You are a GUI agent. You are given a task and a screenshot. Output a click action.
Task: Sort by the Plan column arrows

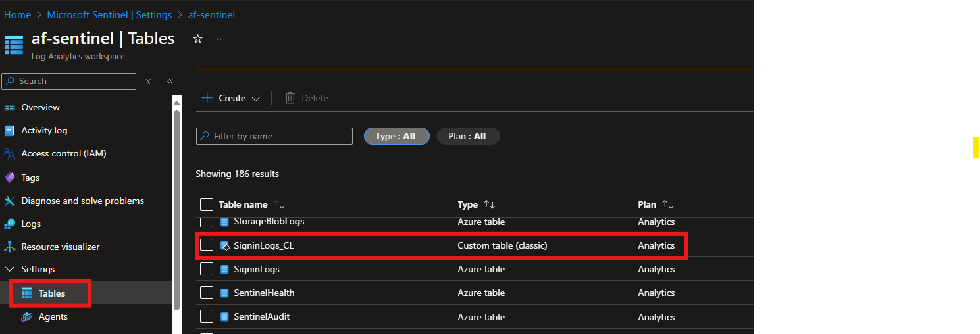coord(668,204)
